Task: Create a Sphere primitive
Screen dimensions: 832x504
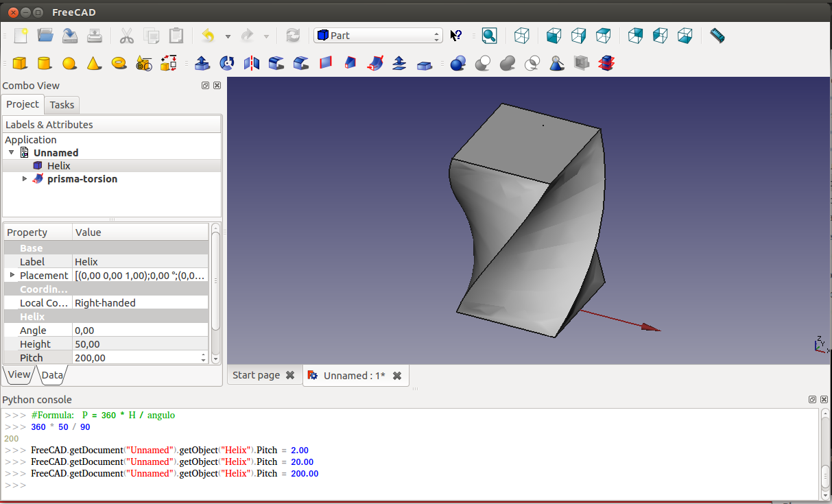Action: 69,64
